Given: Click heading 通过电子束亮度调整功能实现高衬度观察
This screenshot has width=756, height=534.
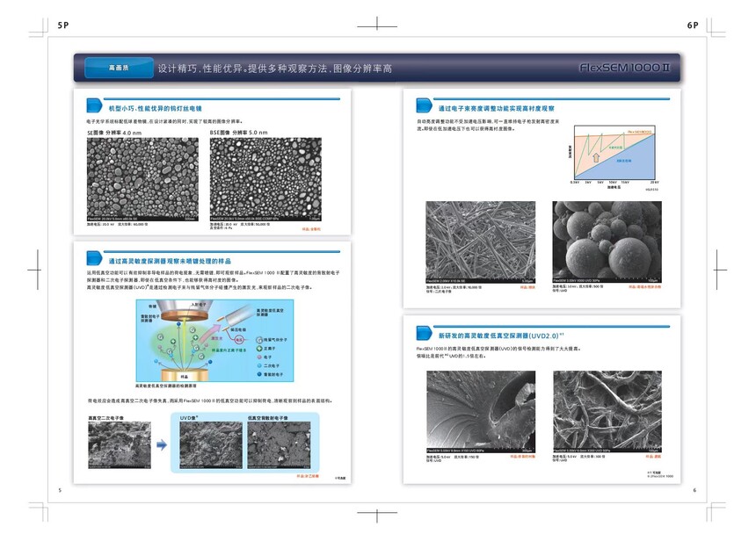Looking at the screenshot, I should tap(496, 108).
